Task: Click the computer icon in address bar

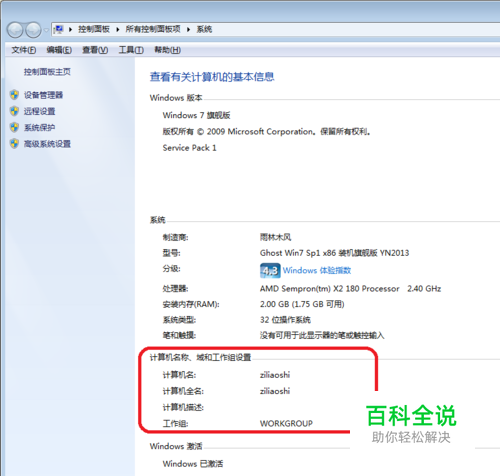Action: pos(59,29)
